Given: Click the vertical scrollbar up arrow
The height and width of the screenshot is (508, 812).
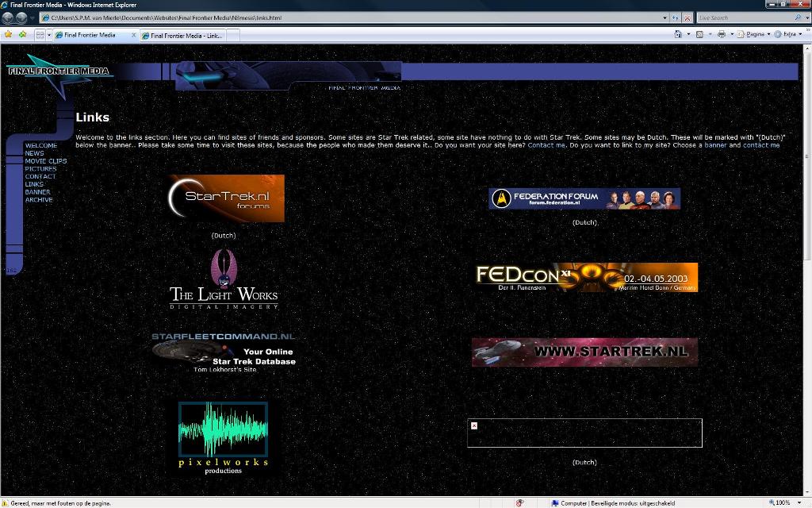Looking at the screenshot, I should pyautogui.click(x=807, y=48).
